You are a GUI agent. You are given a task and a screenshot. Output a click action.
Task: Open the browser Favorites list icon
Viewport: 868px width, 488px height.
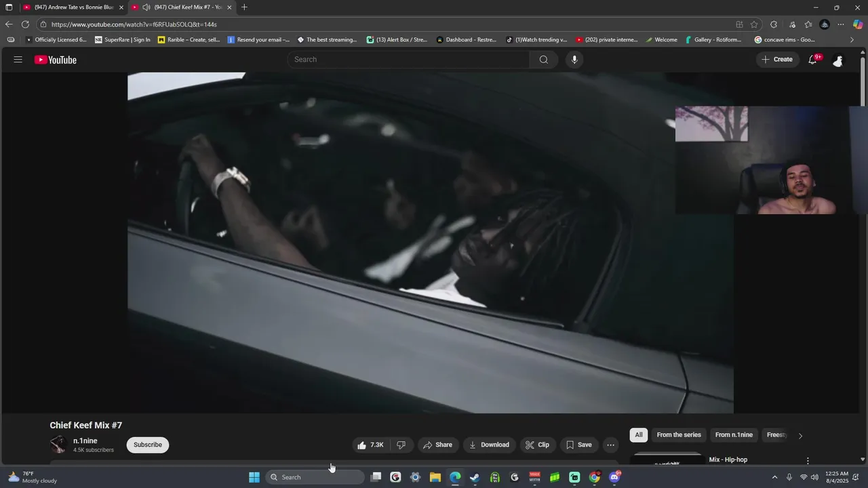point(808,24)
